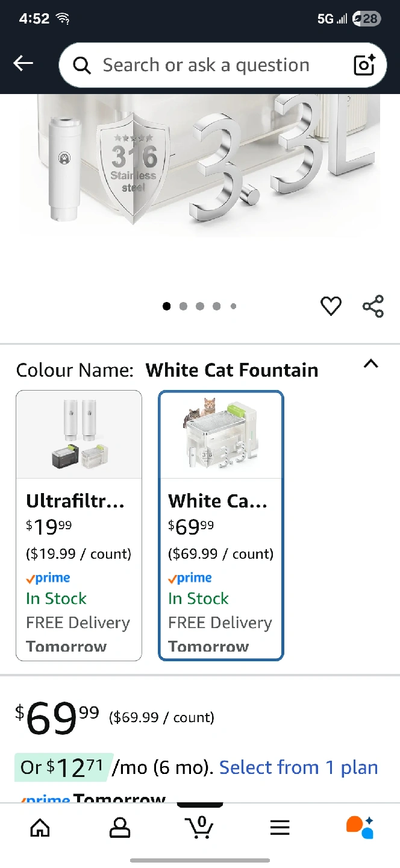Collapse the Colour Name section chevron
This screenshot has height=868, width=400.
pos(371,364)
